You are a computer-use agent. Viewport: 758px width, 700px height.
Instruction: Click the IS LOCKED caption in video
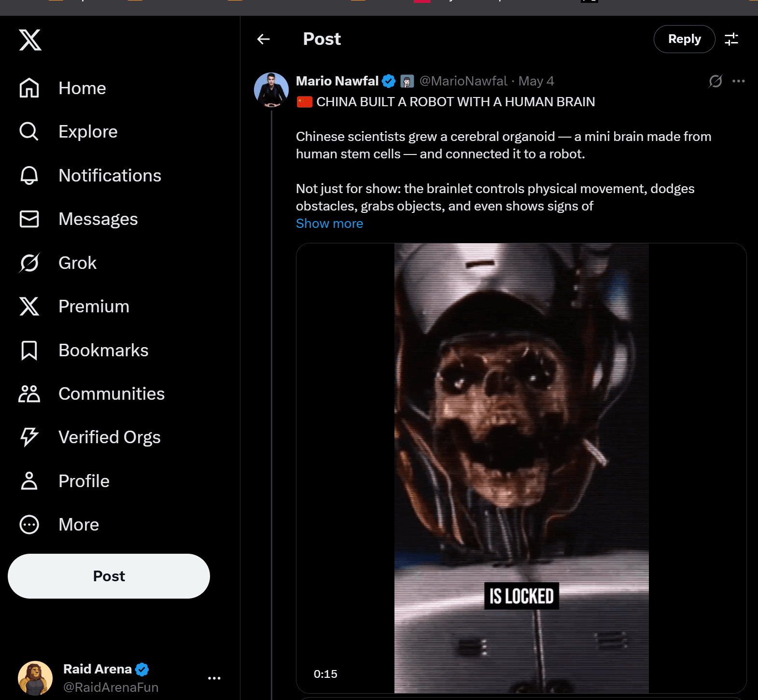tap(521, 596)
